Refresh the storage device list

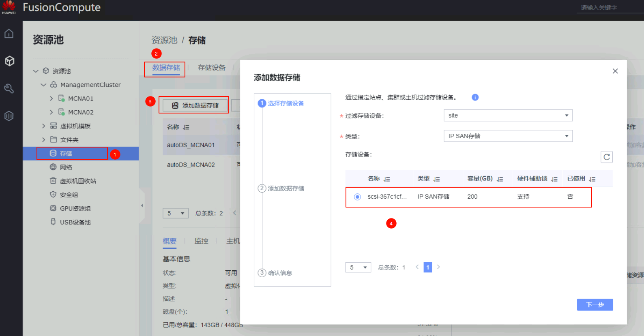[606, 157]
